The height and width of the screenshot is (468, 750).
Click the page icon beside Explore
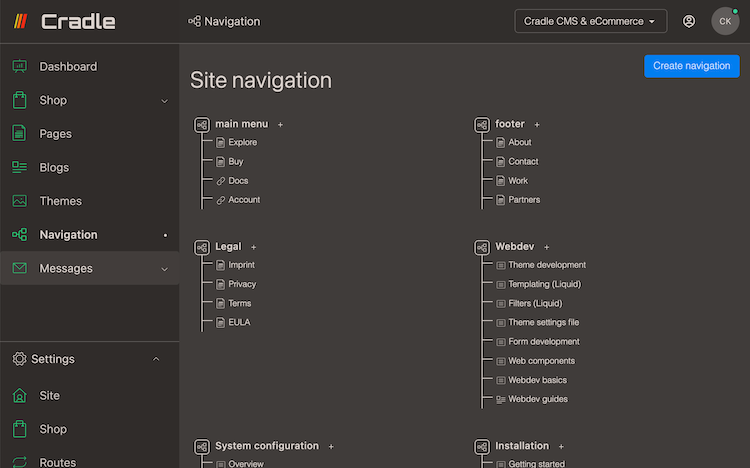[221, 142]
